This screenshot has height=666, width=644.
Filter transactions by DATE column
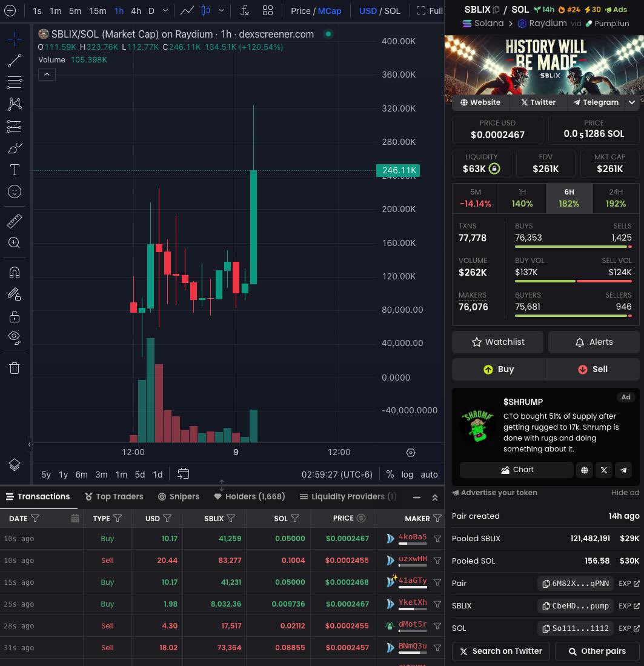36,519
